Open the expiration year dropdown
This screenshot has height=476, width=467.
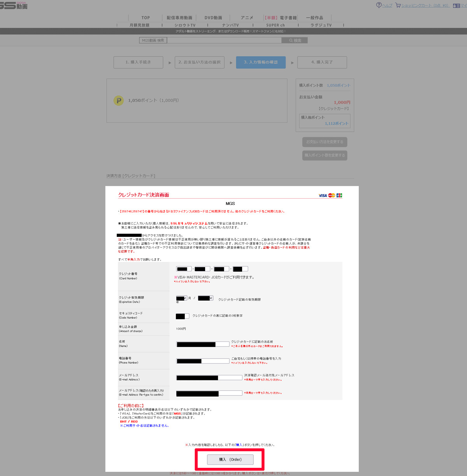(205, 298)
